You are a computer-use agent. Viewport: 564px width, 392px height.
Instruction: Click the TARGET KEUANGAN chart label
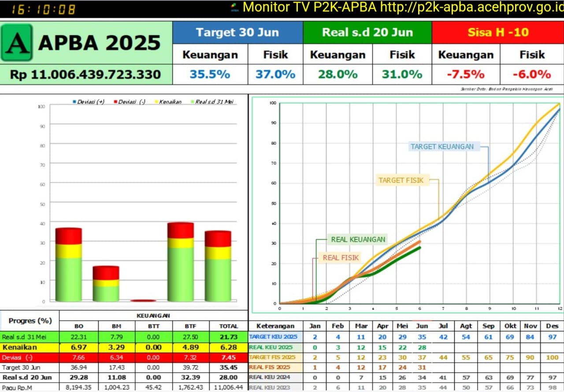click(x=442, y=147)
